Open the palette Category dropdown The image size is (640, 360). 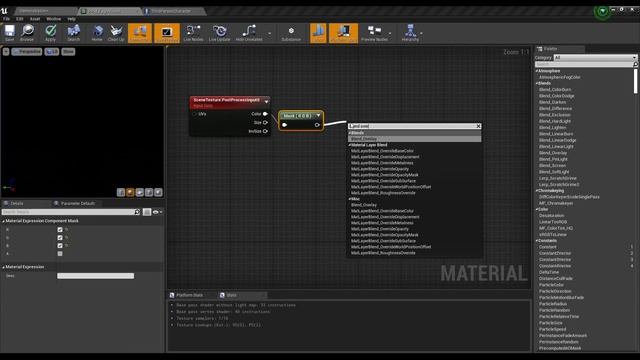point(595,58)
